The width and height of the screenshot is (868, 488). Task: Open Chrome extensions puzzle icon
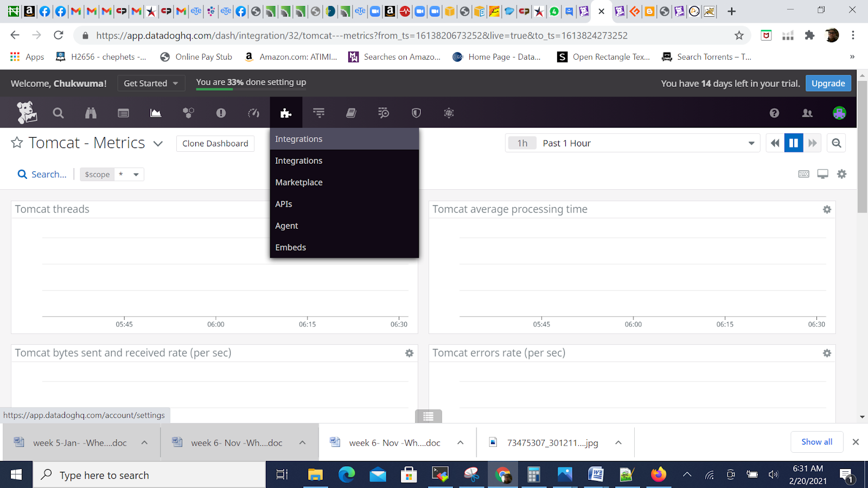click(x=809, y=35)
